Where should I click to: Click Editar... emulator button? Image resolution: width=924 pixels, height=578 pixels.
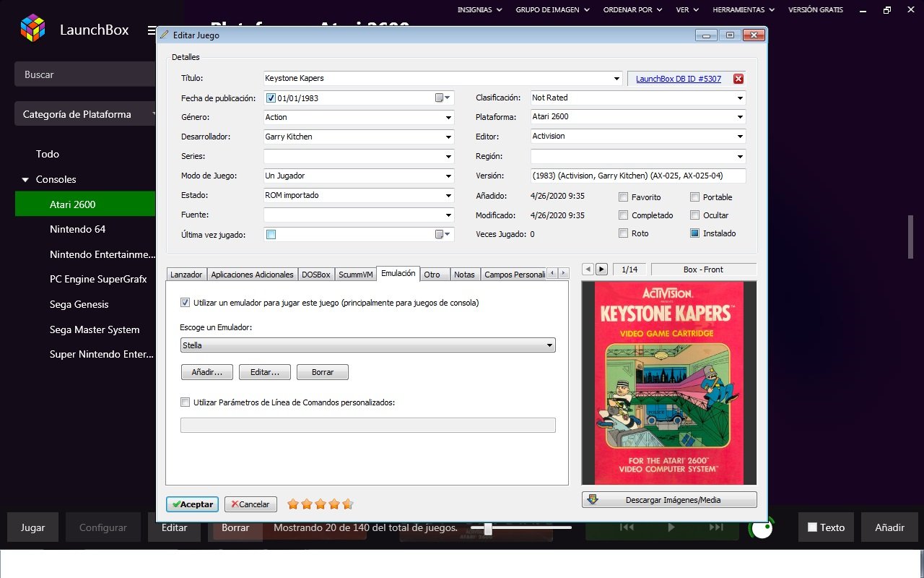pos(265,372)
